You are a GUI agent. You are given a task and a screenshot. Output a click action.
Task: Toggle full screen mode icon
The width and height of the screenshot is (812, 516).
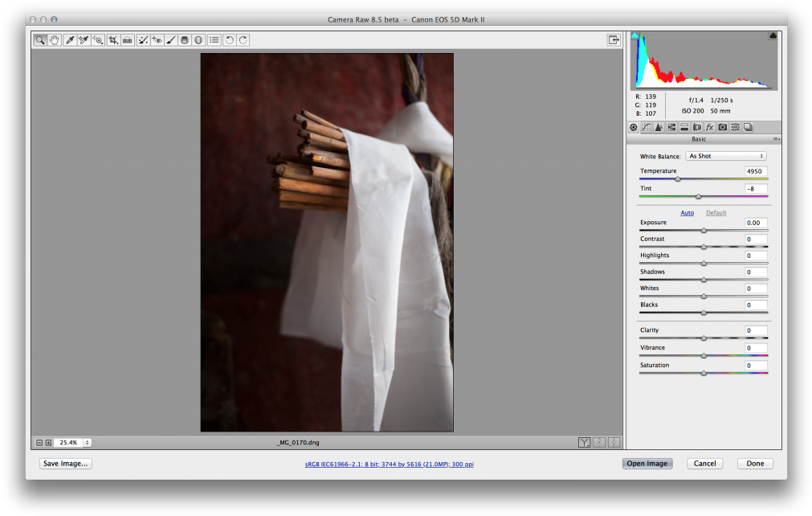point(614,39)
